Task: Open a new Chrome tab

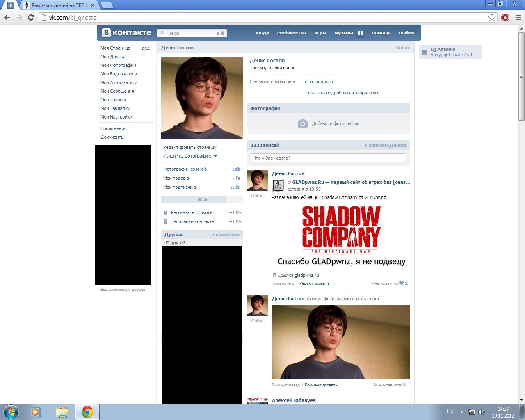Action: pyautogui.click(x=107, y=5)
